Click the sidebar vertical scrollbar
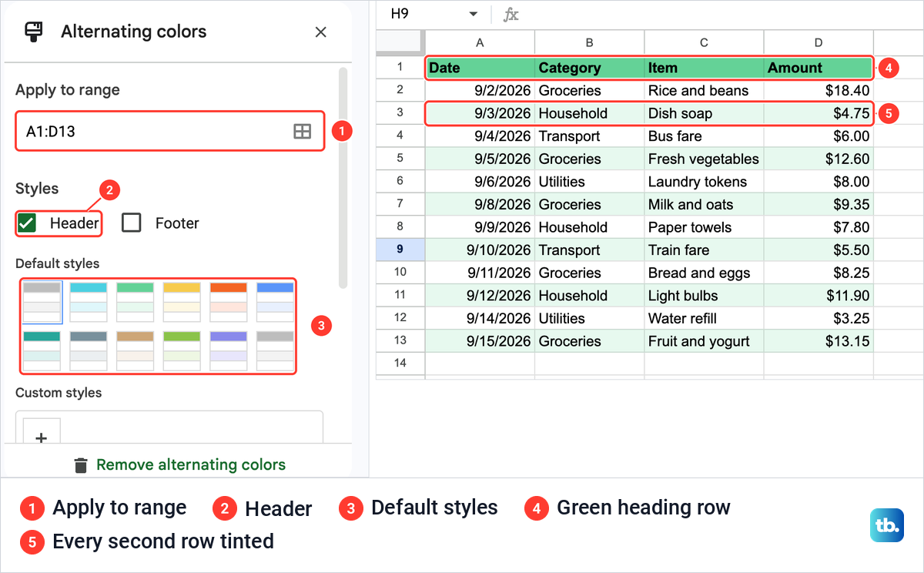This screenshot has width=924, height=573. tap(343, 178)
